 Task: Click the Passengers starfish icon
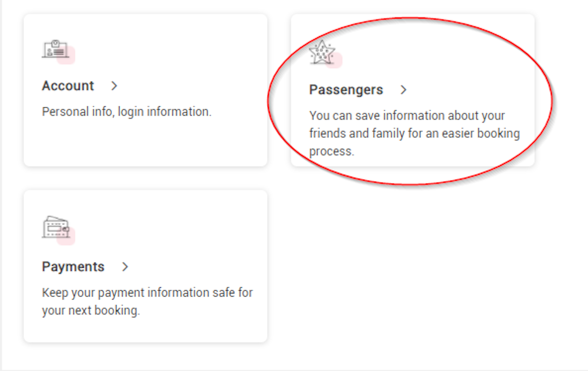coord(322,52)
